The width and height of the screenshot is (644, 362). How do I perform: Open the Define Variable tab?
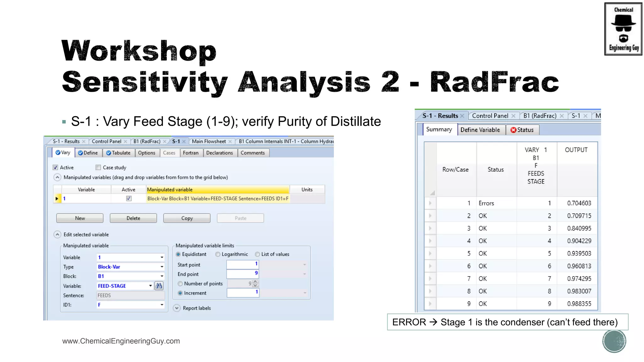coord(480,130)
